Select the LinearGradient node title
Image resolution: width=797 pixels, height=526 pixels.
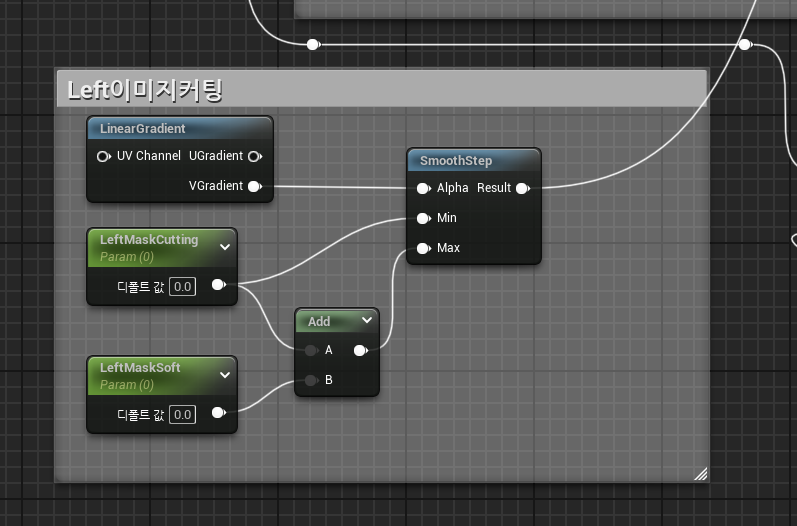click(x=143, y=129)
